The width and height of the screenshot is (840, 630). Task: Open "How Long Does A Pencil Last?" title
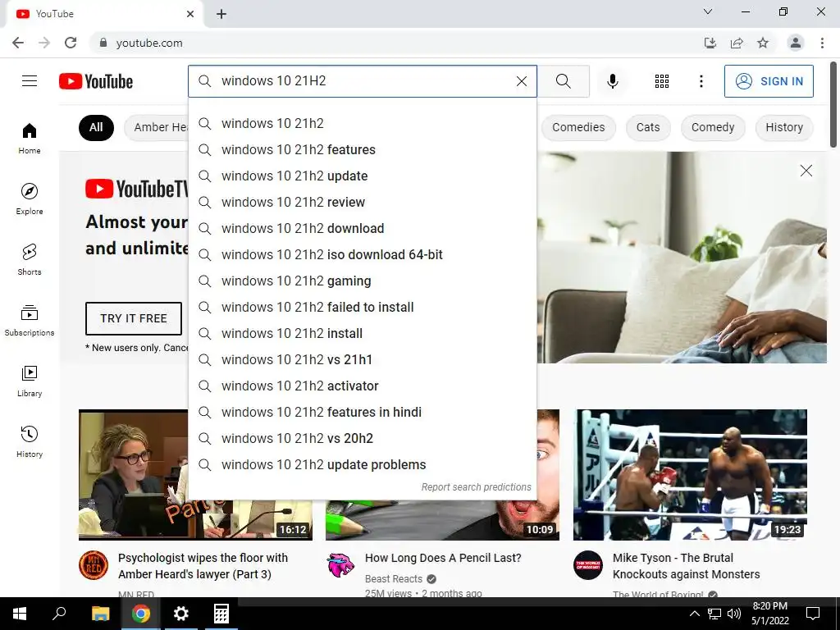(443, 558)
